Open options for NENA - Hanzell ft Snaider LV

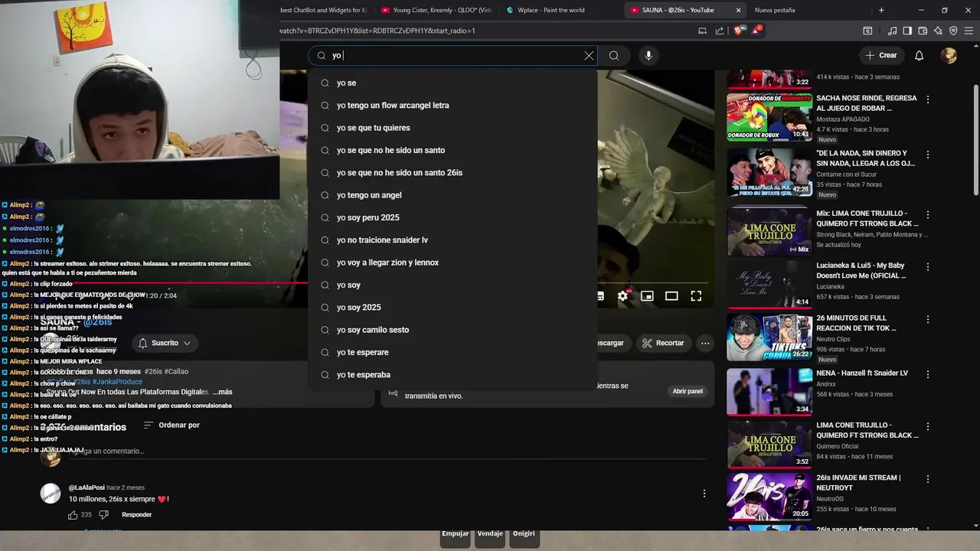928,374
